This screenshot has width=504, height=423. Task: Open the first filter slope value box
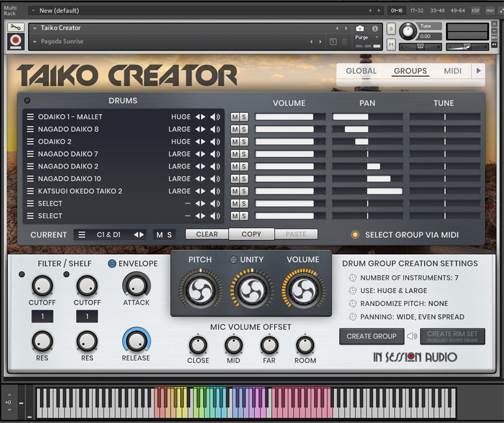tap(42, 316)
